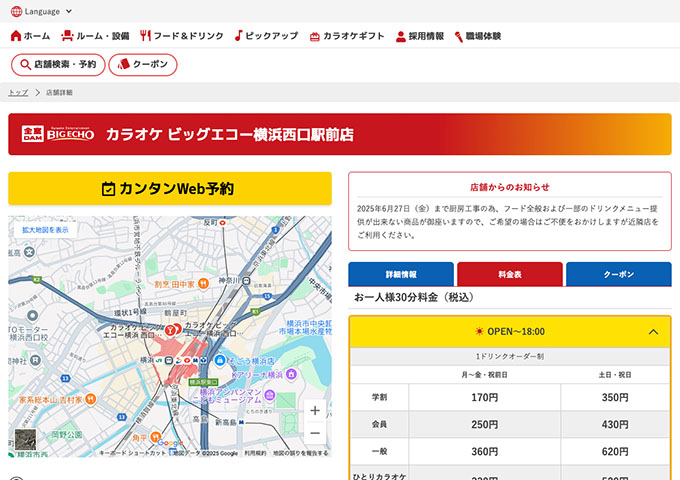Open フード&ドリンク menu item
This screenshot has width=680, height=480.
[182, 36]
